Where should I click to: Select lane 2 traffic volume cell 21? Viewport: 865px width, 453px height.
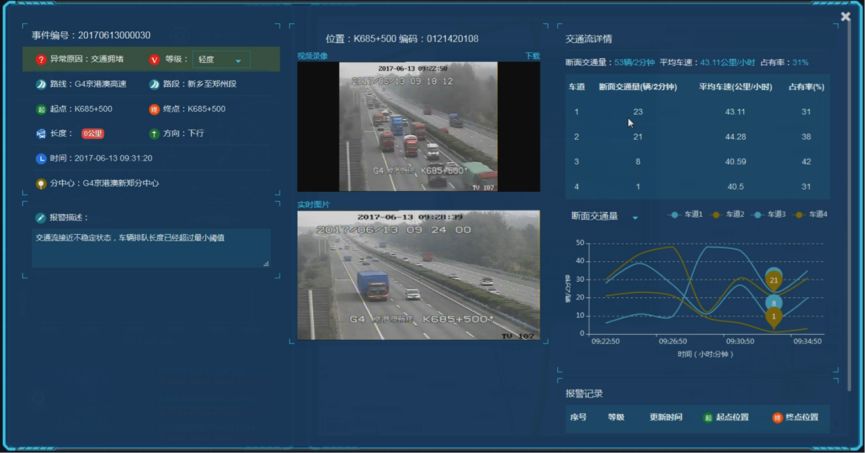pos(638,137)
